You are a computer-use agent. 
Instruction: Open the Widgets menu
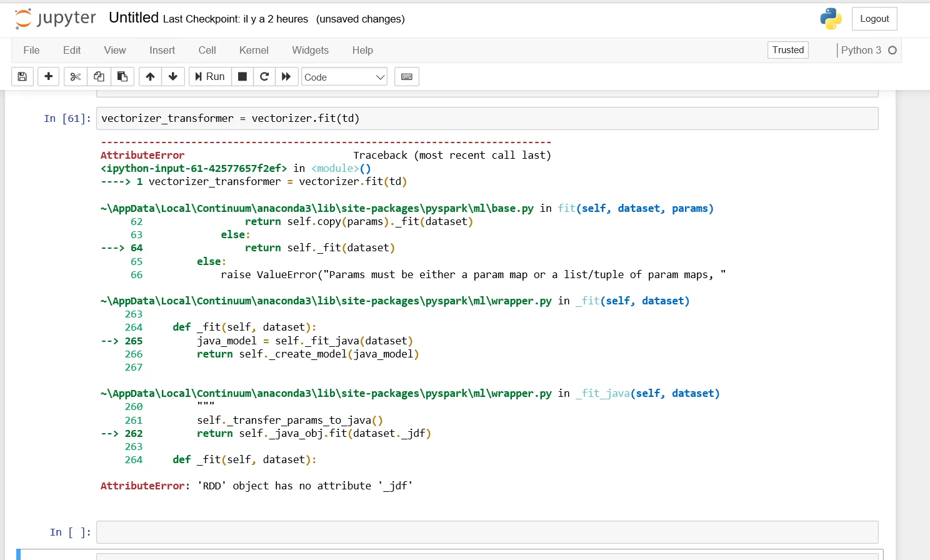coord(310,50)
